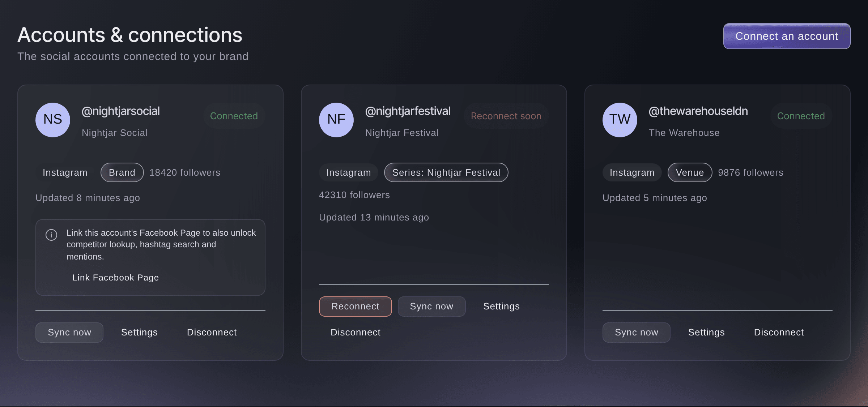Click Connected badge on @thewarehouseldn card
Image resolution: width=868 pixels, height=407 pixels.
[801, 116]
